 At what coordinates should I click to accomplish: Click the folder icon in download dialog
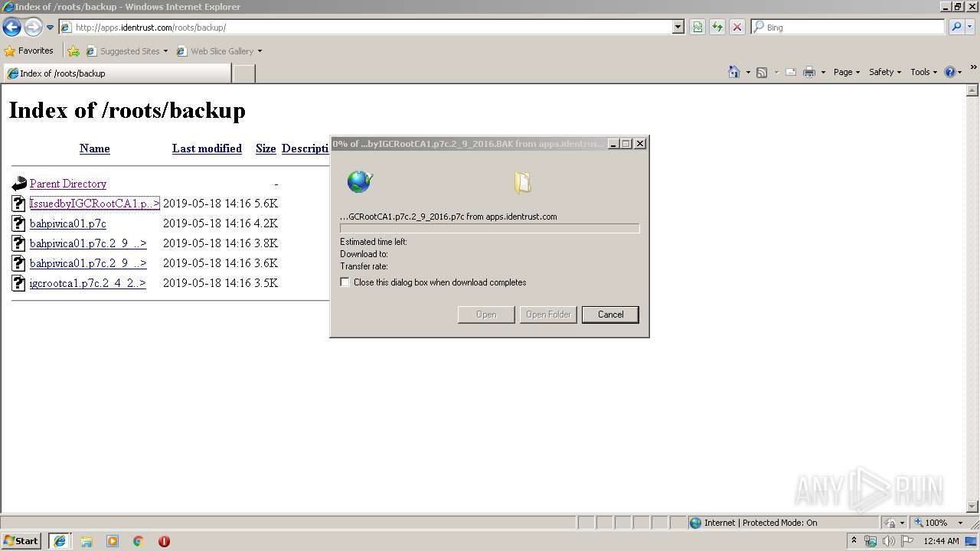coord(523,182)
